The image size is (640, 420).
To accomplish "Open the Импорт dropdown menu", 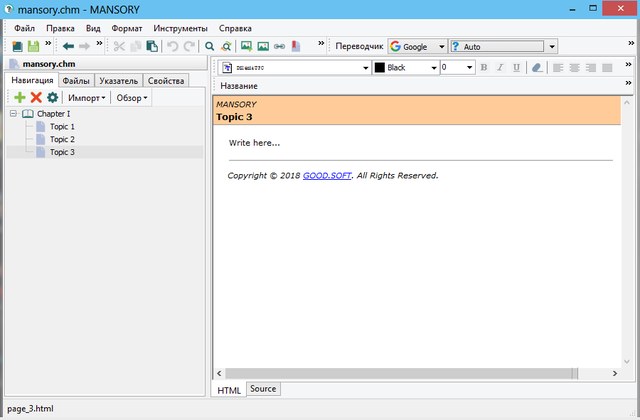I will [87, 98].
